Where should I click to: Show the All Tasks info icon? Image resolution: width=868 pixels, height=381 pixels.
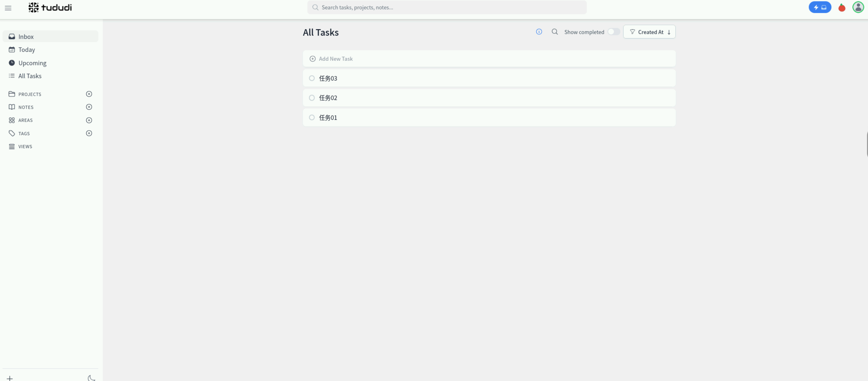[539, 32]
